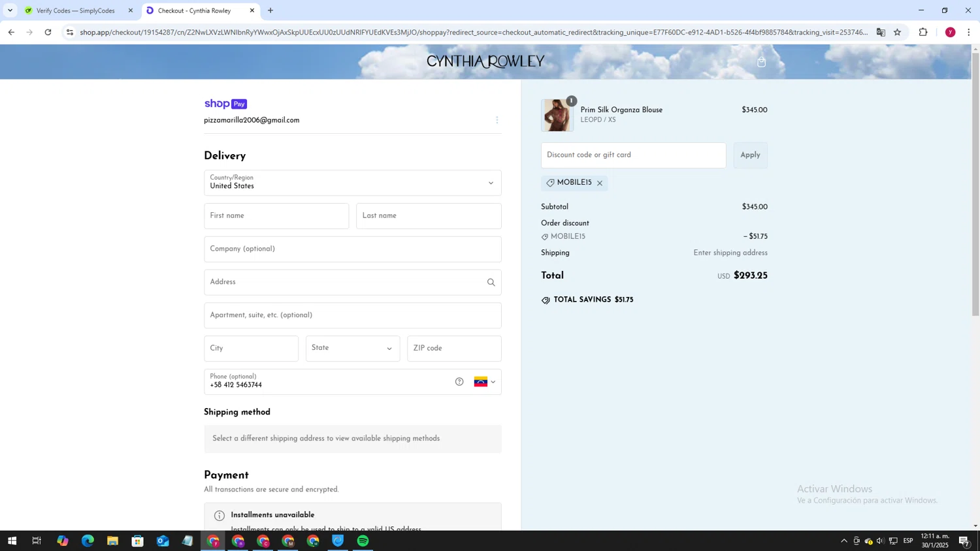Click the translate page icon in address bar
The width and height of the screenshot is (980, 551).
[881, 32]
